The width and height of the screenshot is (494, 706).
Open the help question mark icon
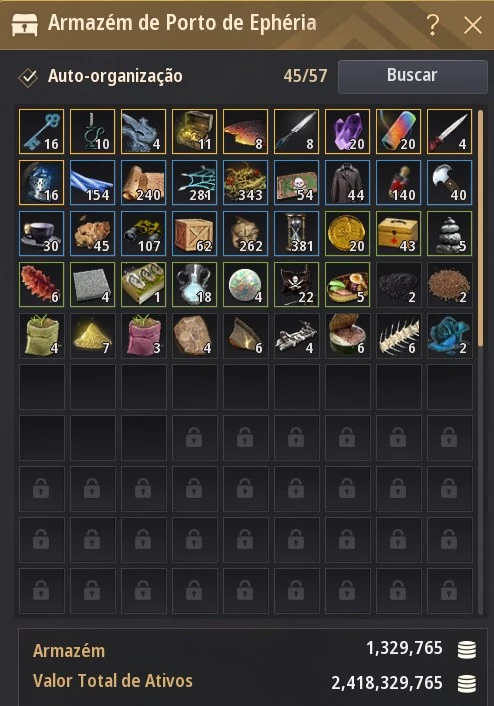pos(432,25)
